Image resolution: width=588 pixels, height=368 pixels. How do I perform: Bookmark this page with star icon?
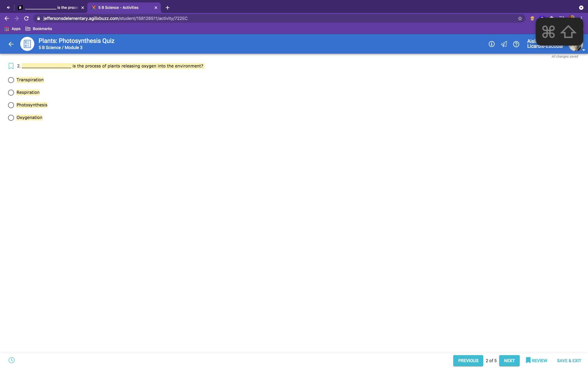520,18
